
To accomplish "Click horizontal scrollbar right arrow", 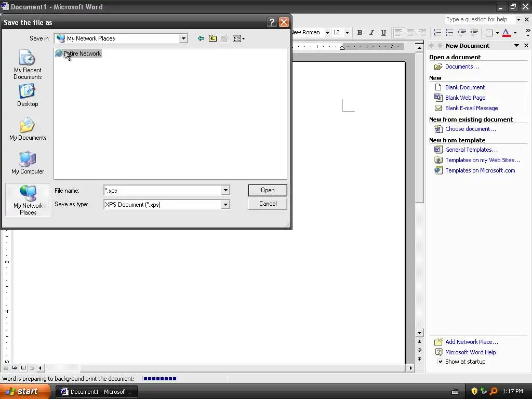I will [x=410, y=368].
